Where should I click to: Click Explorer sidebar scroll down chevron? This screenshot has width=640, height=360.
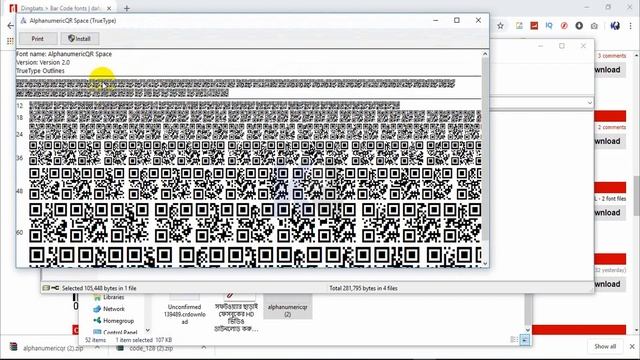click(x=147, y=331)
